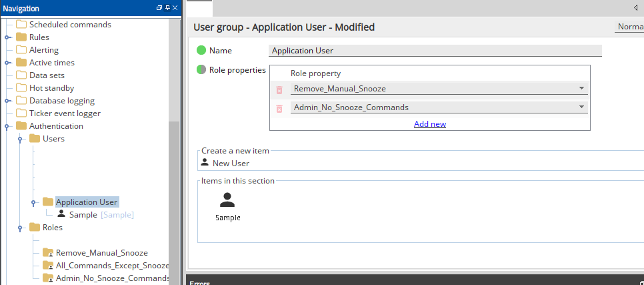Open the Remove_Manual_Snooze role in tree
Image resolution: width=644 pixels, height=285 pixels.
(x=102, y=253)
